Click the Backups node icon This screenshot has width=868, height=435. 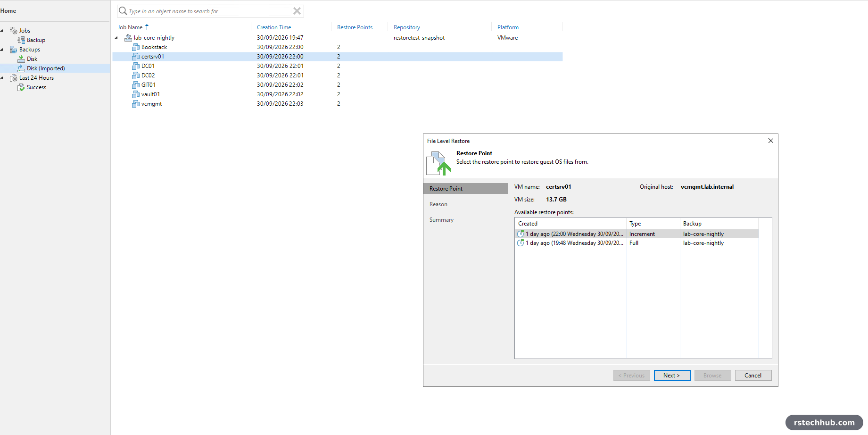coord(14,50)
